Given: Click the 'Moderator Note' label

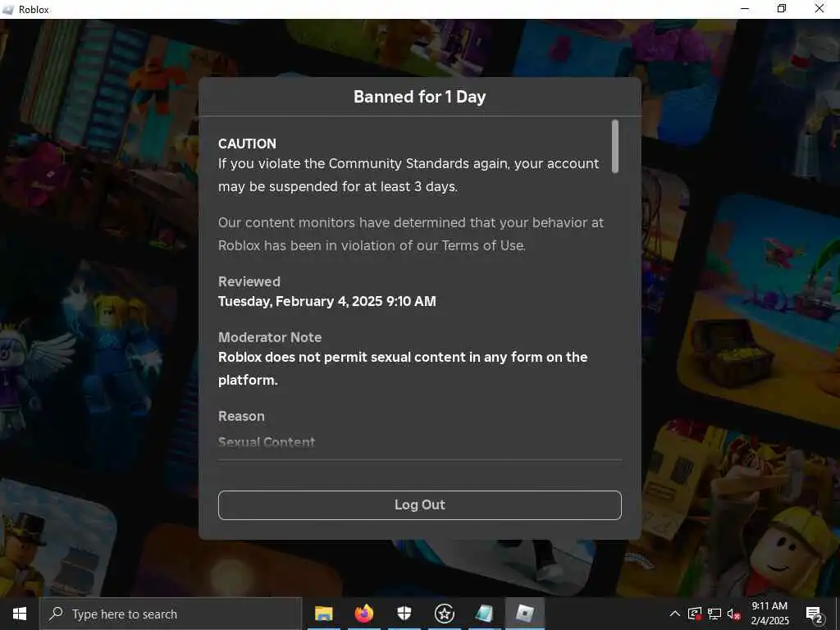Looking at the screenshot, I should [270, 337].
